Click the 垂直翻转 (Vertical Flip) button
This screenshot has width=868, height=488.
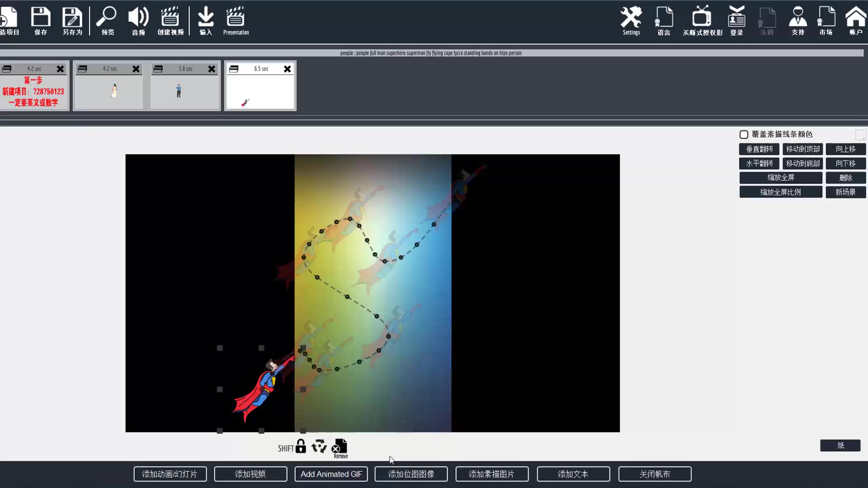tap(759, 148)
